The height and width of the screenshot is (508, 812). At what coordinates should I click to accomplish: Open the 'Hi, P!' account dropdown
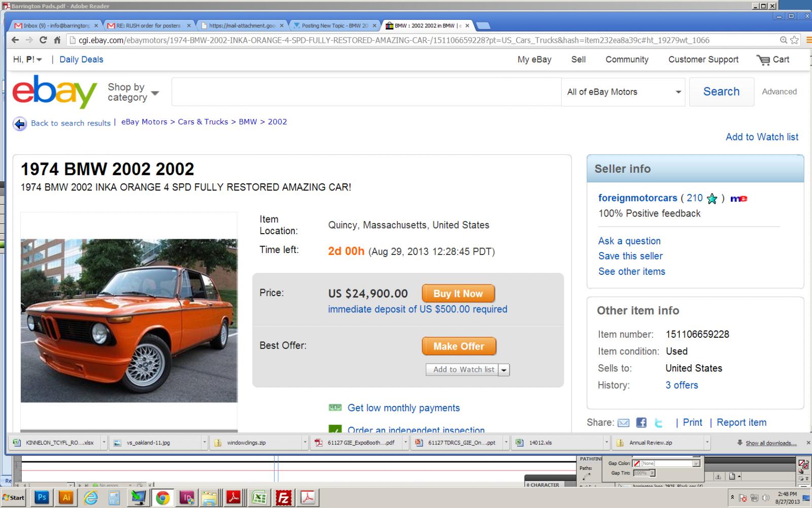coord(28,59)
